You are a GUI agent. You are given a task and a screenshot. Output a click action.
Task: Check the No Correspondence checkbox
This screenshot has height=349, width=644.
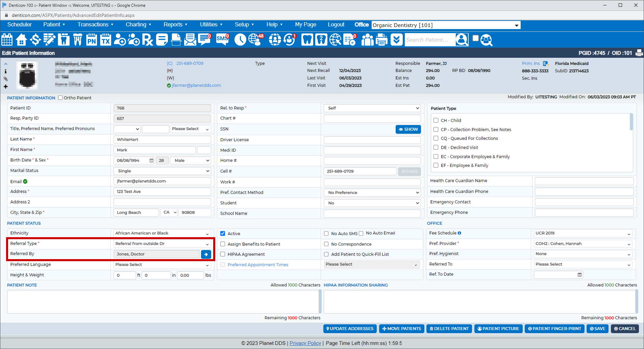click(326, 244)
